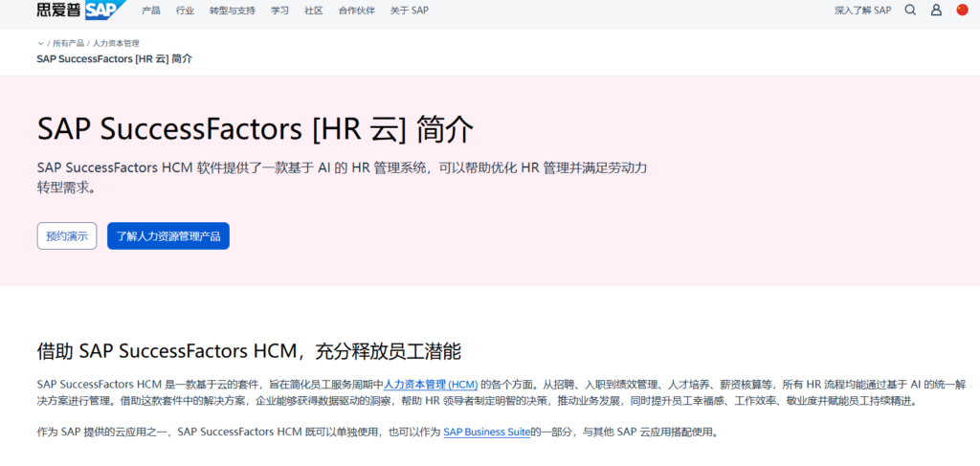Open the 行业 menu

click(x=185, y=11)
